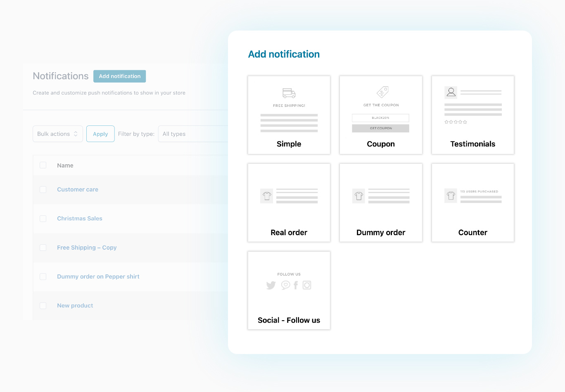Open the Christmas Sales notification
The image size is (565, 392).
pos(80,218)
